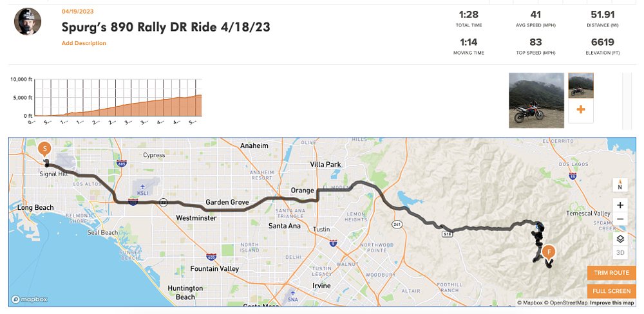This screenshot has height=314, width=644.
Task: Click the compass north icon on map
Action: tap(620, 185)
